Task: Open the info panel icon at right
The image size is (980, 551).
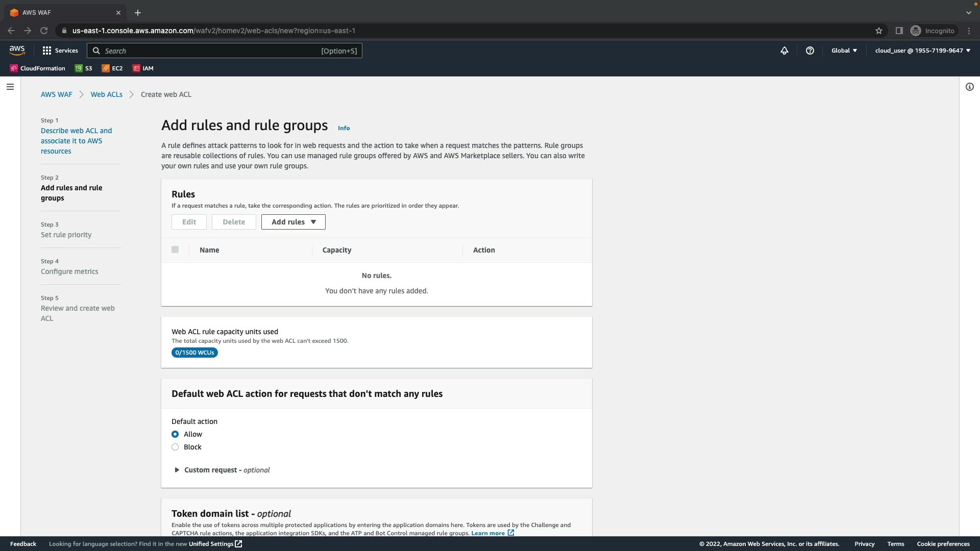Action: (969, 87)
